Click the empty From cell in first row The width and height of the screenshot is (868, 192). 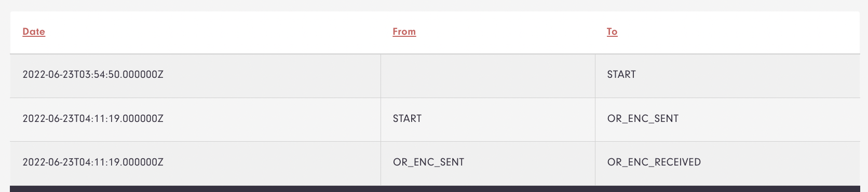(488, 76)
